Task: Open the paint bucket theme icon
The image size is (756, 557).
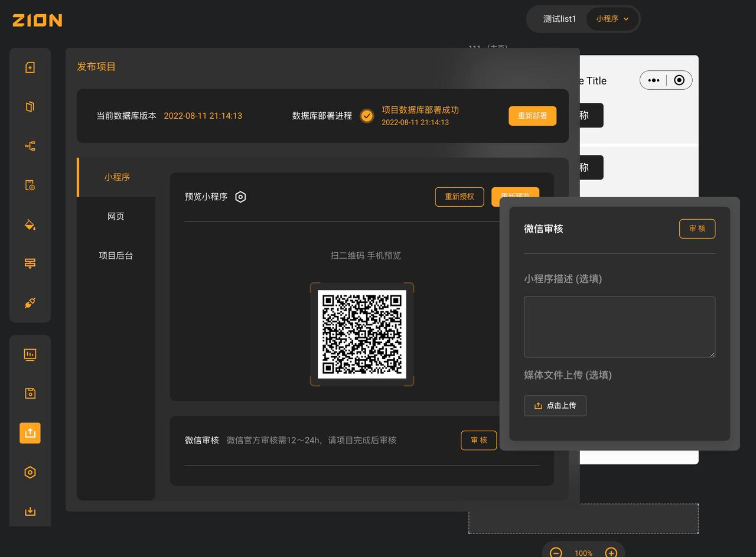Action: [x=30, y=224]
